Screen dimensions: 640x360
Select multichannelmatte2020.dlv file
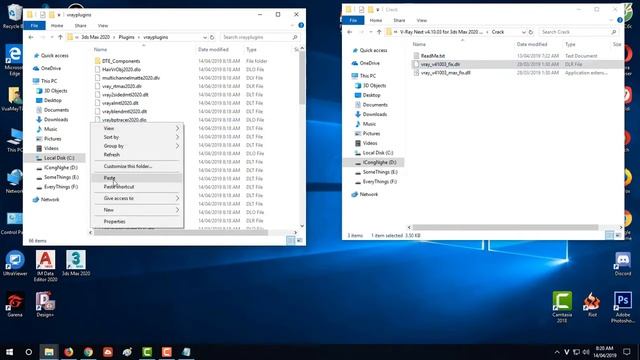coord(131,78)
